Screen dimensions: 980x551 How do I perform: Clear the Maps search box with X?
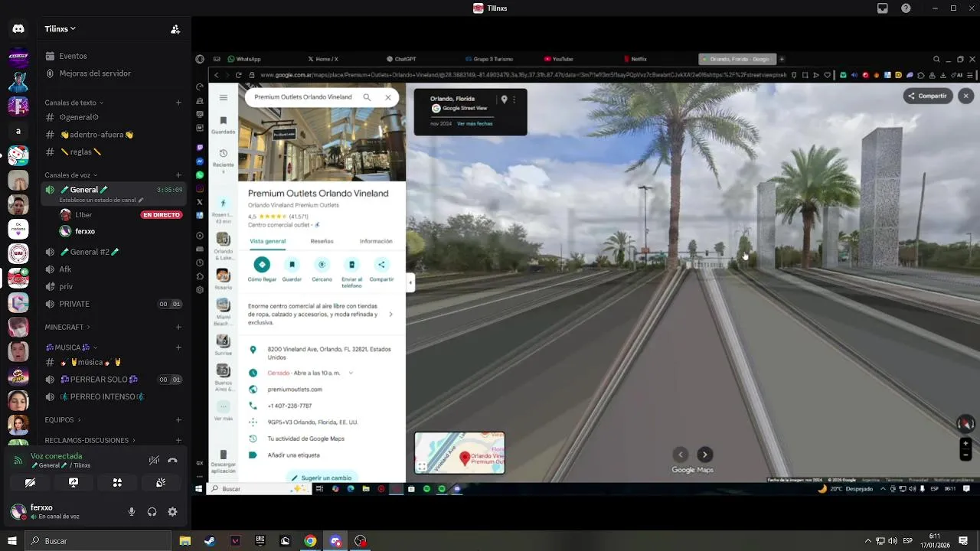pos(388,97)
